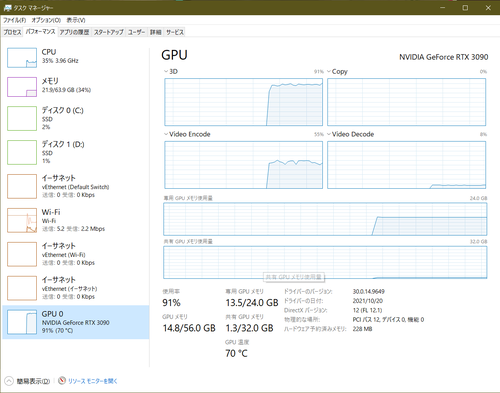Click the large GPU heading
Viewport: 500px width, 393px height.
(174, 55)
